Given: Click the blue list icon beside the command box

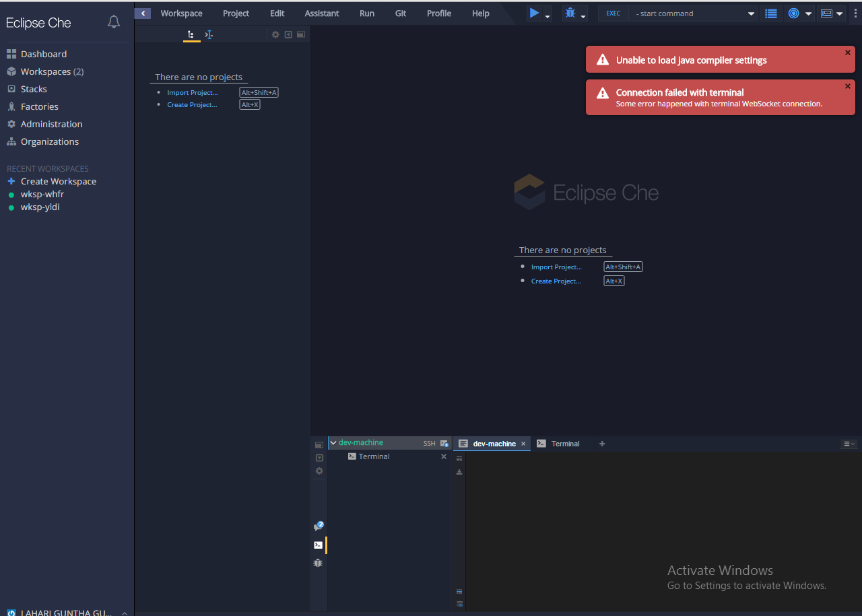Looking at the screenshot, I should [771, 13].
